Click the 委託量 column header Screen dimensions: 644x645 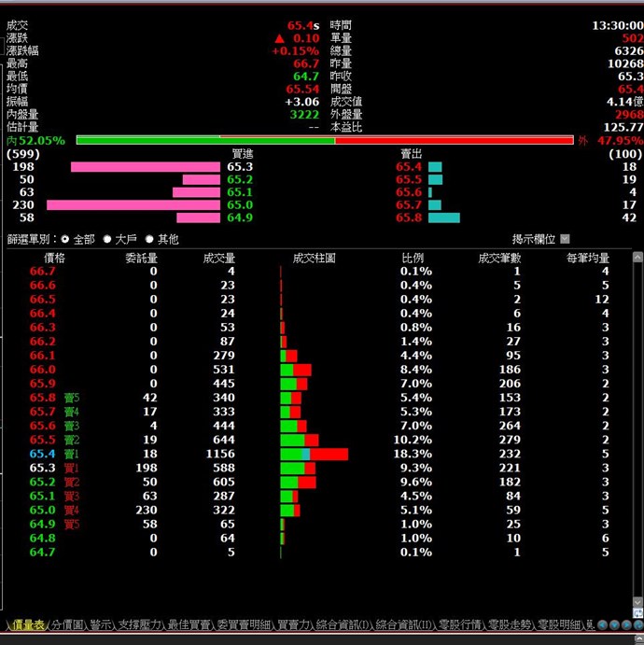tap(142, 259)
